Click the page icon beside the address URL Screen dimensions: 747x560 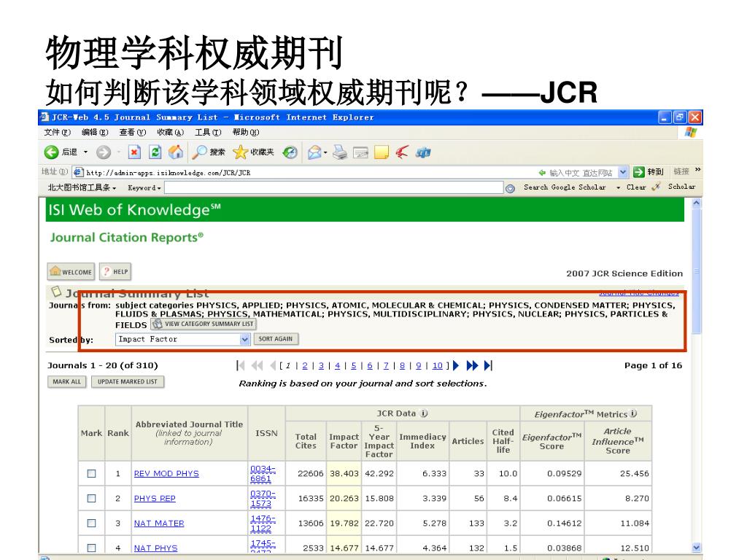click(x=79, y=172)
